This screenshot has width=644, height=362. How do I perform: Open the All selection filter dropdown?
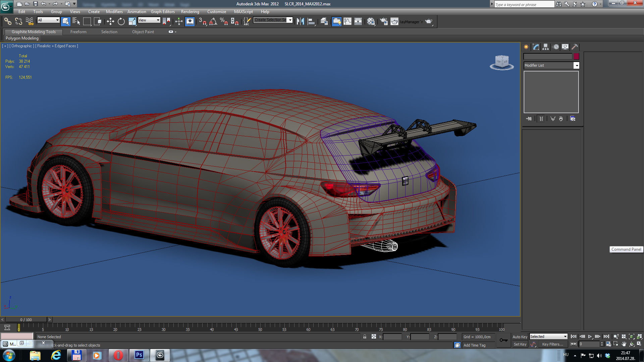coord(48,20)
